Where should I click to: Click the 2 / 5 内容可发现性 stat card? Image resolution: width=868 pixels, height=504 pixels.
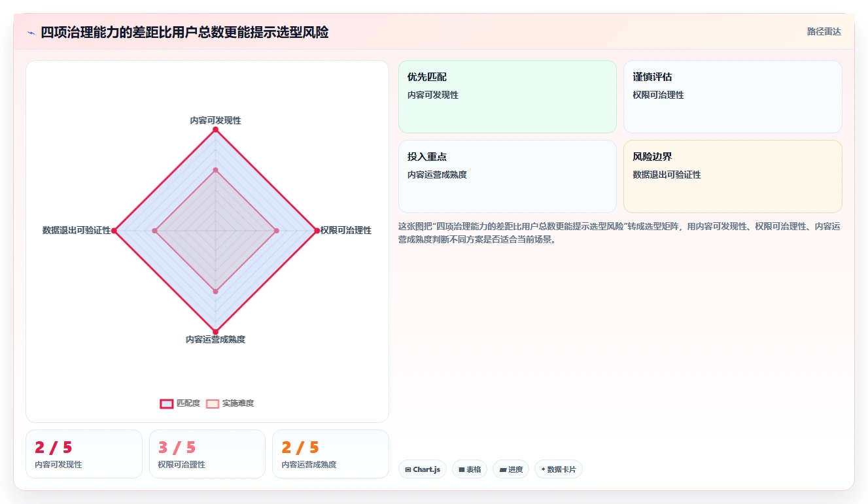coord(84,454)
